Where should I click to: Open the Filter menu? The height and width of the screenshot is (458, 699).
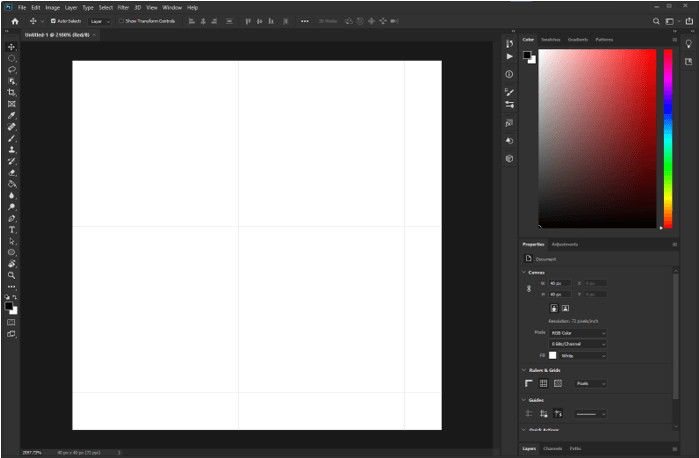(123, 7)
